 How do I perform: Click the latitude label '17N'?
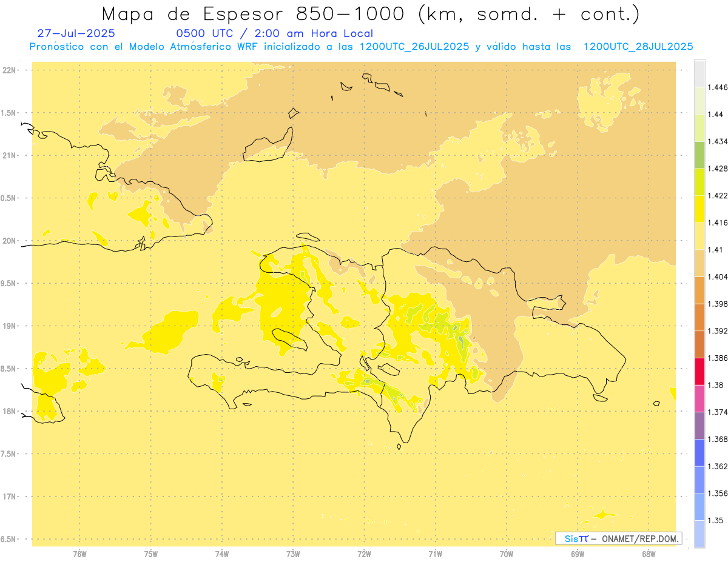(x=10, y=497)
